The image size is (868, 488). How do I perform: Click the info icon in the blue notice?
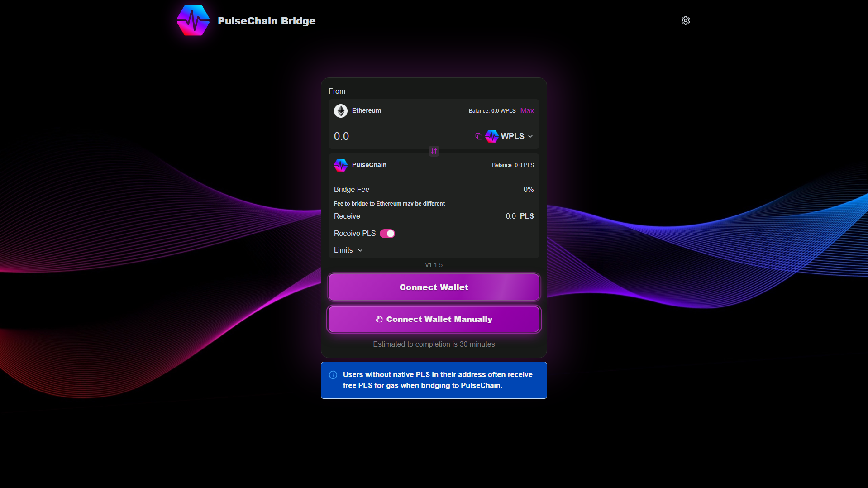click(333, 375)
